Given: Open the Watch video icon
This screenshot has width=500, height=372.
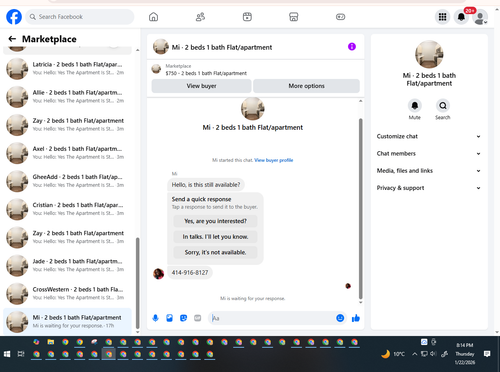Looking at the screenshot, I should click(247, 17).
